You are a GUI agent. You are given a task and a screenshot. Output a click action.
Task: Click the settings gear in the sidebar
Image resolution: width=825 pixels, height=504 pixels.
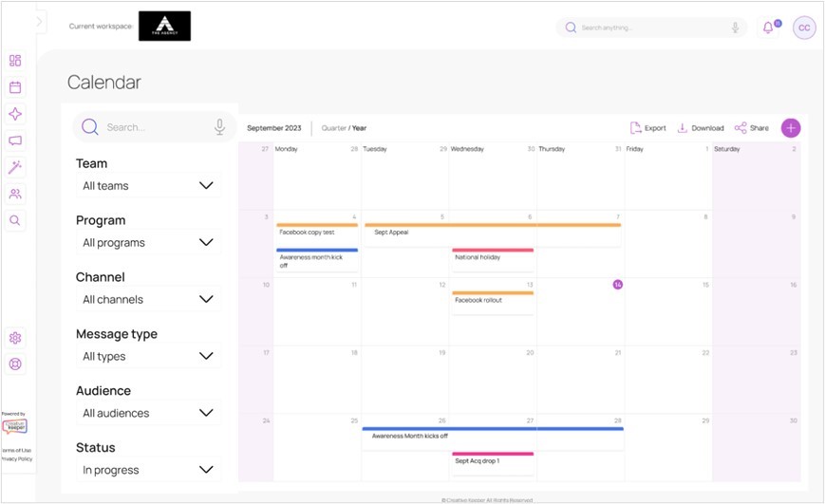coord(15,338)
